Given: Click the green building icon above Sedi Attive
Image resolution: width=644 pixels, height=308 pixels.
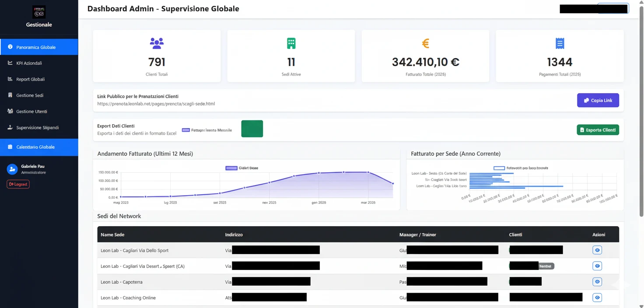Looking at the screenshot, I should pyautogui.click(x=290, y=43).
